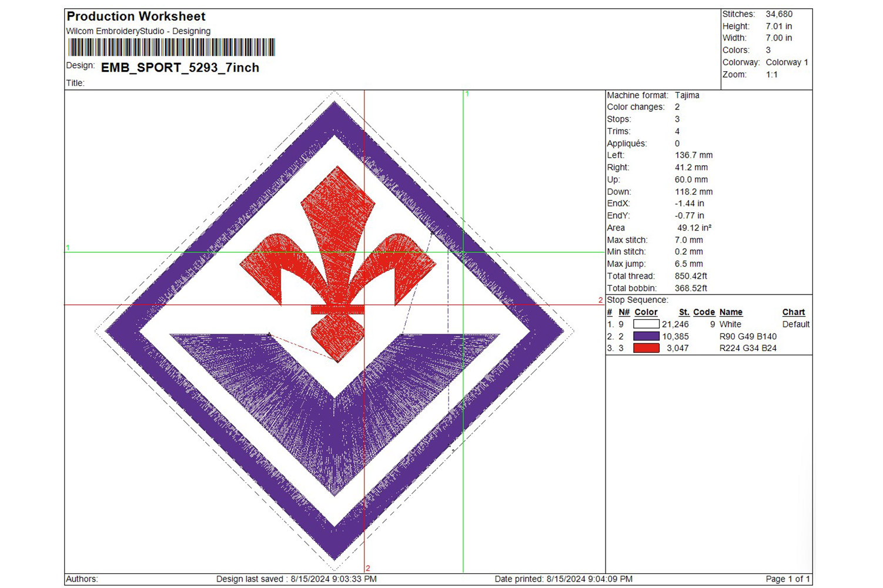Click the Color column header in Stop Sequence
Screen dimensions: 883x588
click(x=645, y=312)
